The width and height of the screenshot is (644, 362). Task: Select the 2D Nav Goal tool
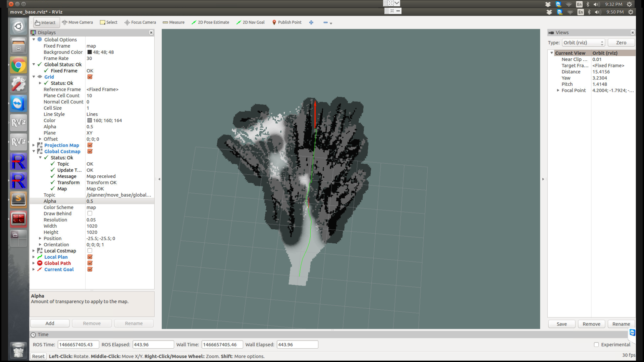click(250, 22)
